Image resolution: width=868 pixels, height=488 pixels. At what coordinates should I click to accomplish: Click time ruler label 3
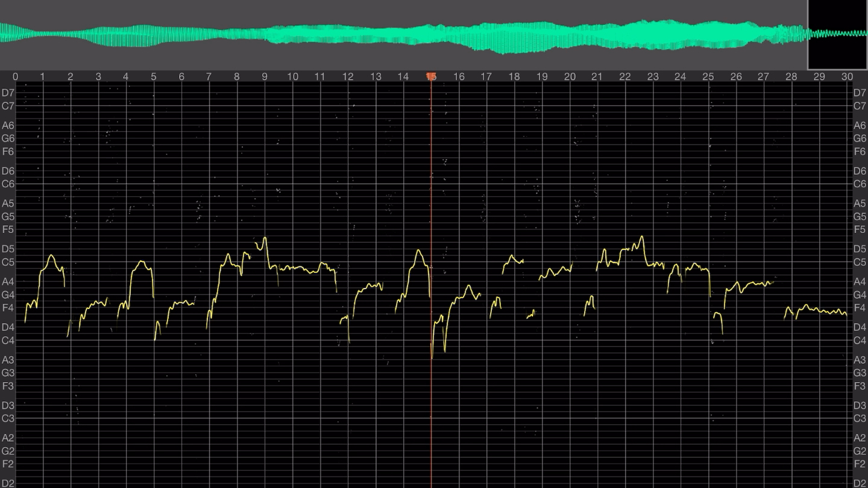click(98, 77)
